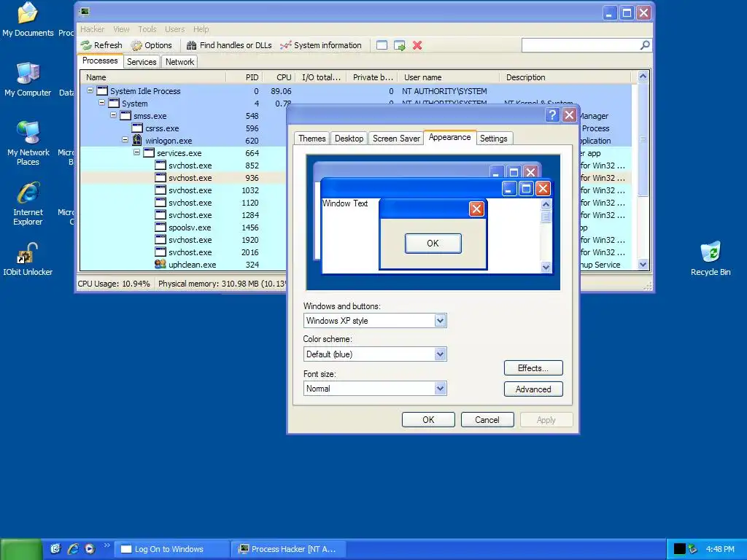This screenshot has height=560, width=747.
Task: Click the find window toolbar icon
Action: 382,45
